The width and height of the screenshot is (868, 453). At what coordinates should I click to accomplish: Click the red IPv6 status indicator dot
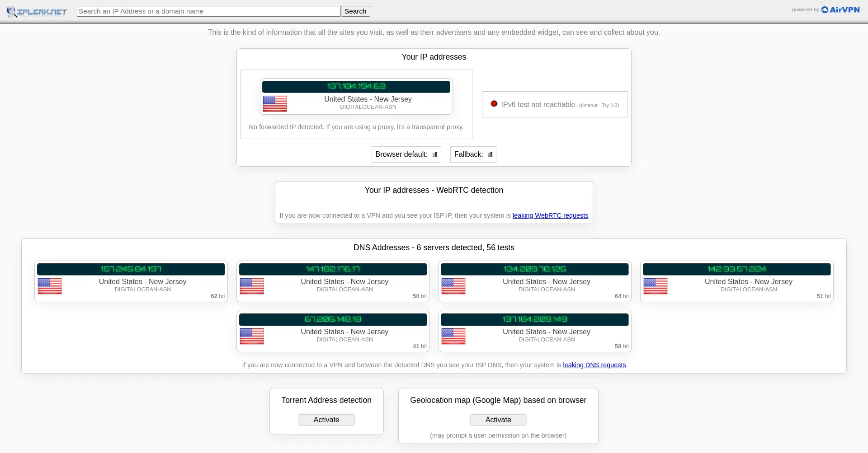(494, 103)
